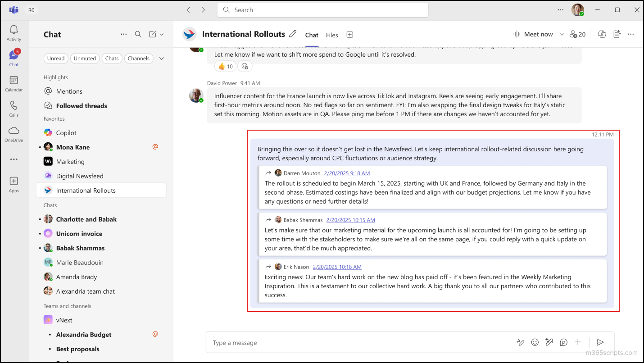Start a meeting with Meet now
This screenshot has width=644, height=363.
pyautogui.click(x=538, y=34)
